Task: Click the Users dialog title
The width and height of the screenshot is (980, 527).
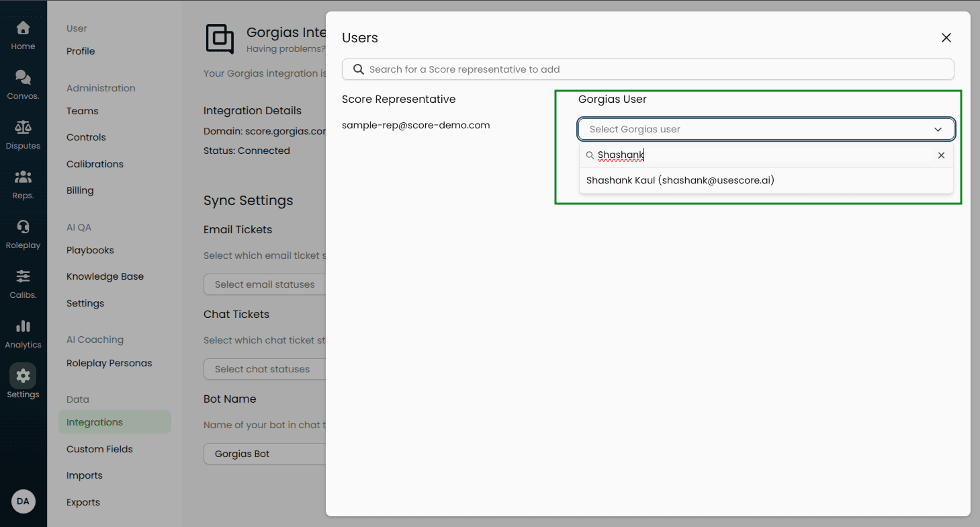Action: (x=360, y=38)
